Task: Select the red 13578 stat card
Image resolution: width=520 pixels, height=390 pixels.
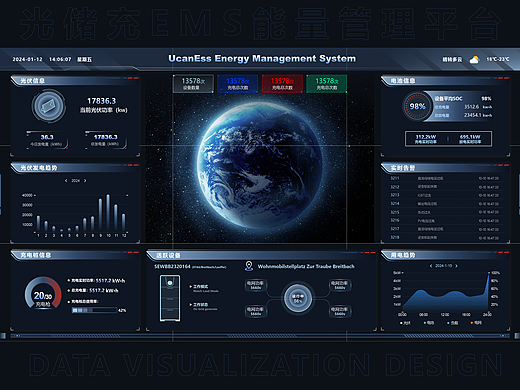Action: pos(282,84)
